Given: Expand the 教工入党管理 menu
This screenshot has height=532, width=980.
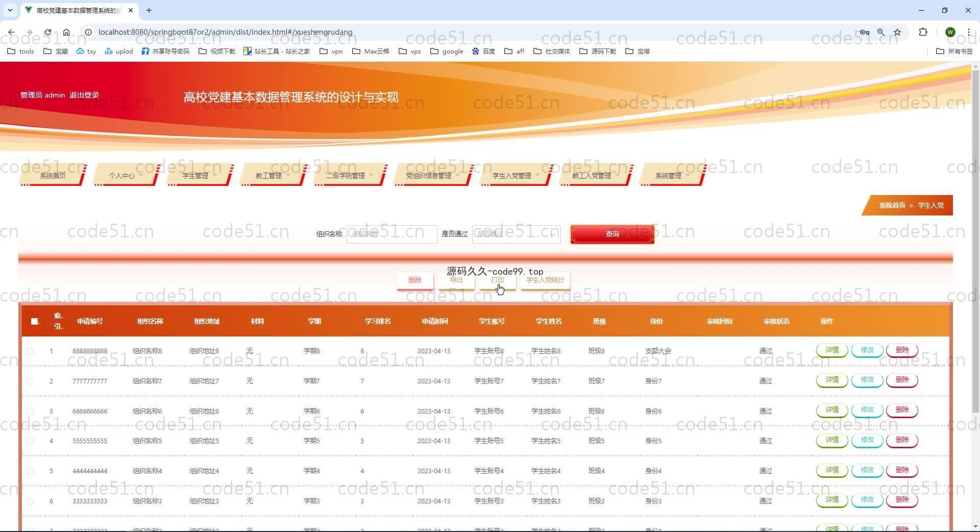Looking at the screenshot, I should coord(595,175).
